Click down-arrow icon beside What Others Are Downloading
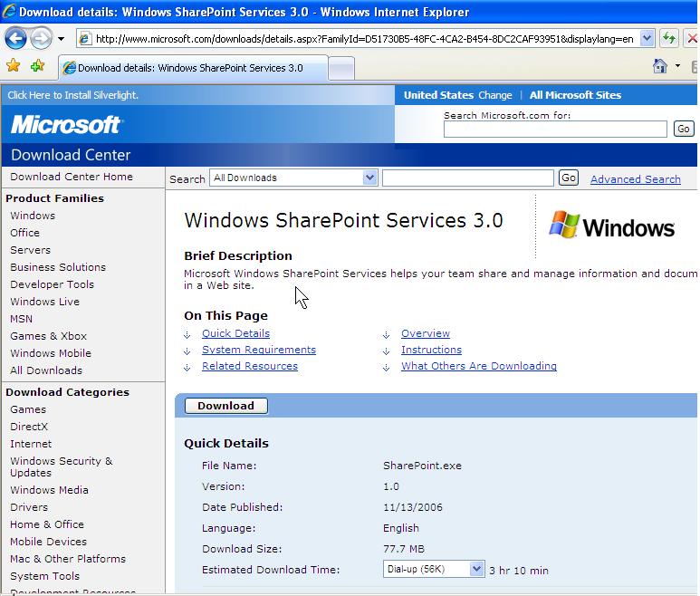The width and height of the screenshot is (700, 596). [x=386, y=368]
